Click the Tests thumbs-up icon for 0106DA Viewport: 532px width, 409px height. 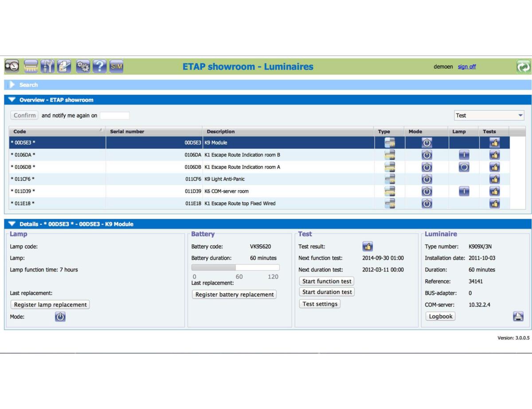(494, 155)
